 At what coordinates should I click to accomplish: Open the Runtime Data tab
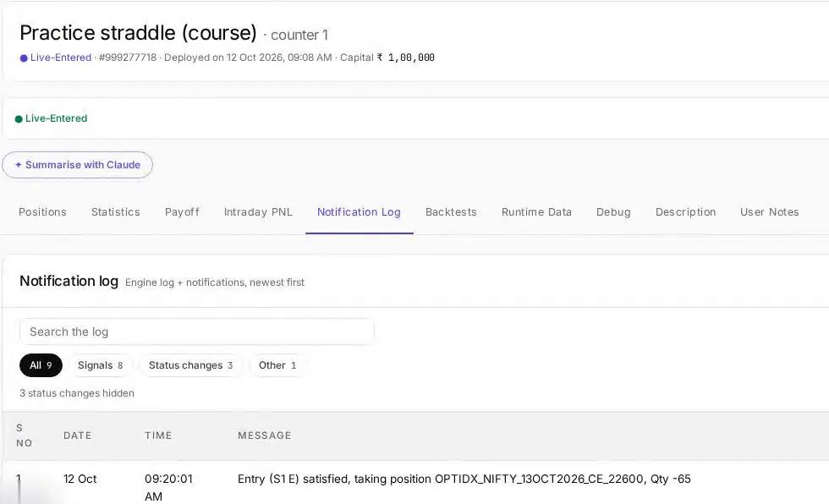point(536,212)
